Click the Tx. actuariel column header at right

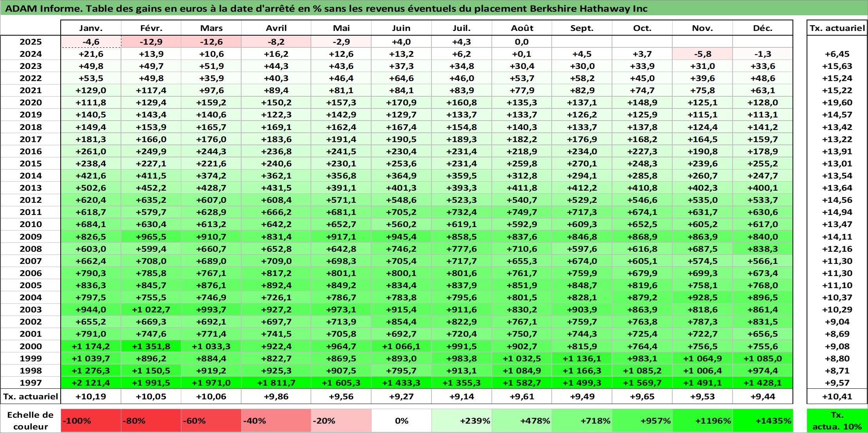(x=837, y=28)
